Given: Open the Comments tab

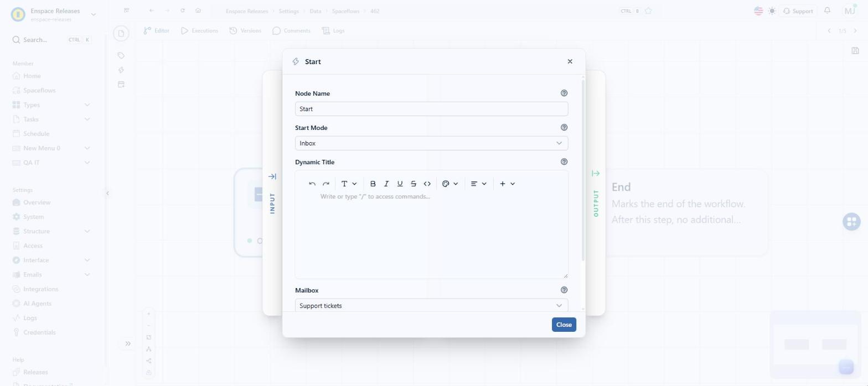Looking at the screenshot, I should [291, 31].
